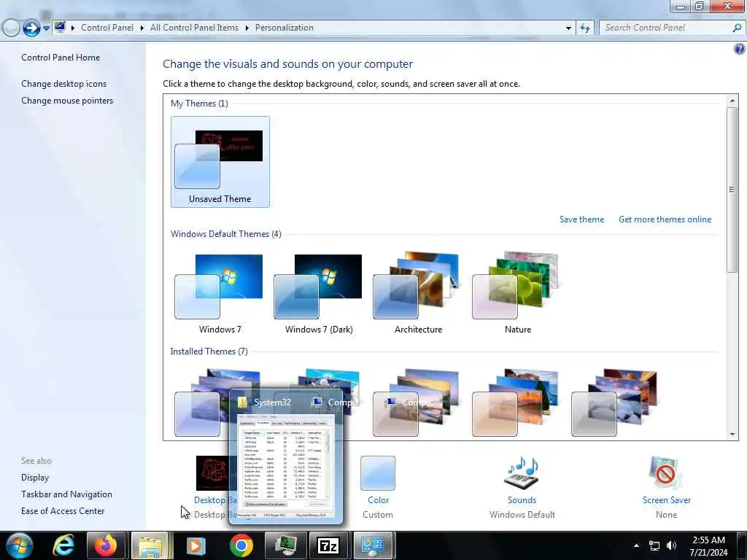Open Display under See also
Viewport: 747px width, 560px height.
[x=35, y=478]
